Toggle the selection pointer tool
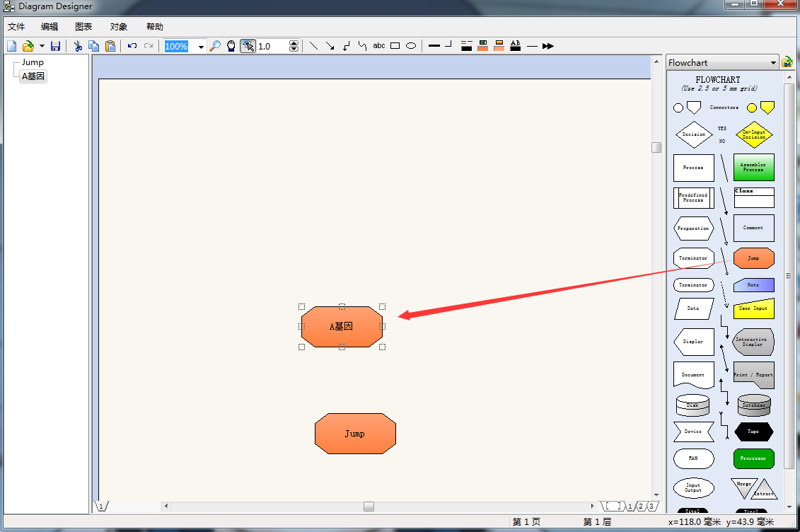Image resolution: width=800 pixels, height=532 pixels. 248,46
